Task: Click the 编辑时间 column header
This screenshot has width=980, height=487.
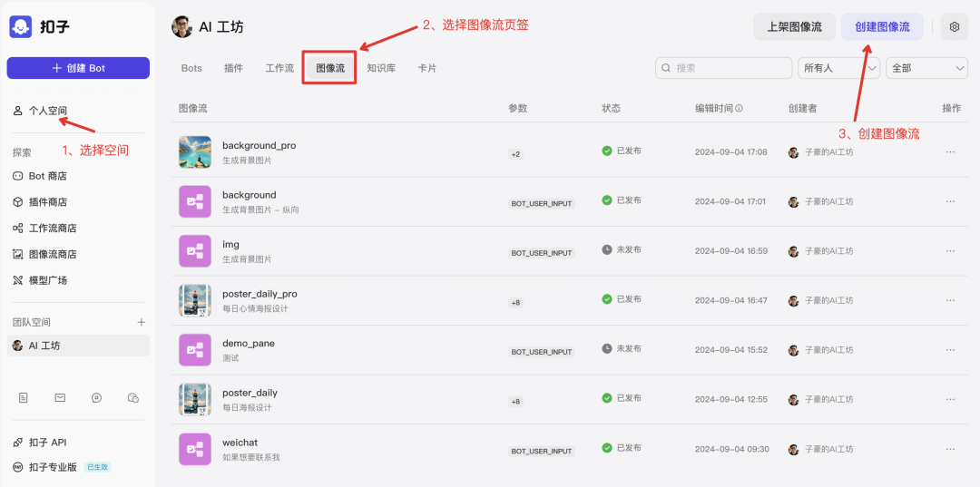Action: [x=714, y=108]
